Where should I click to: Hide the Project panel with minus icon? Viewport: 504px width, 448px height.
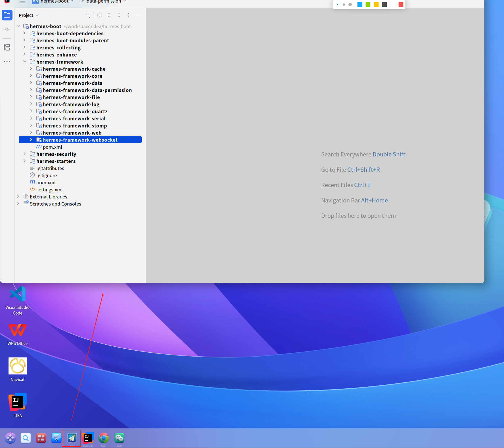[x=138, y=15]
